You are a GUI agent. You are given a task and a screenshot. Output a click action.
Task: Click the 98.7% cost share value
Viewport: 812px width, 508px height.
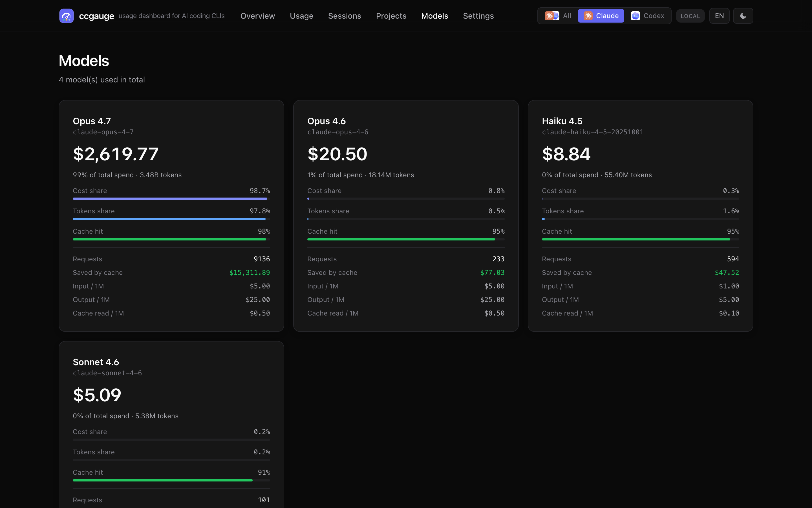(x=260, y=191)
